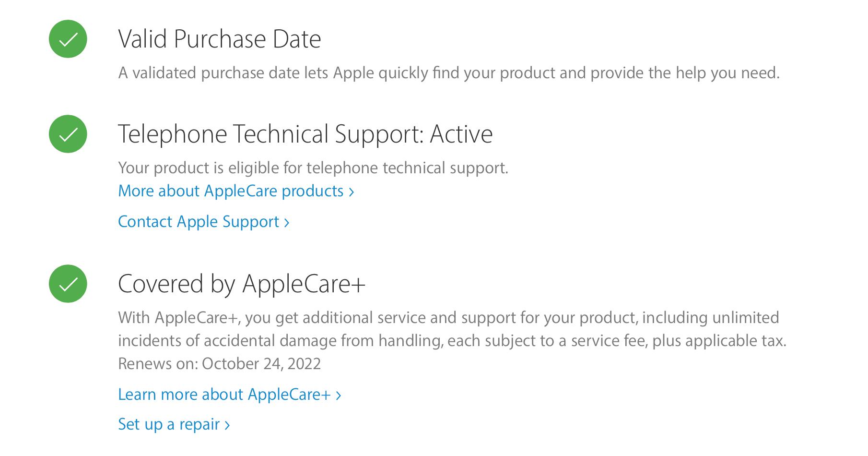Open More about AppleCare products link

coord(236,191)
